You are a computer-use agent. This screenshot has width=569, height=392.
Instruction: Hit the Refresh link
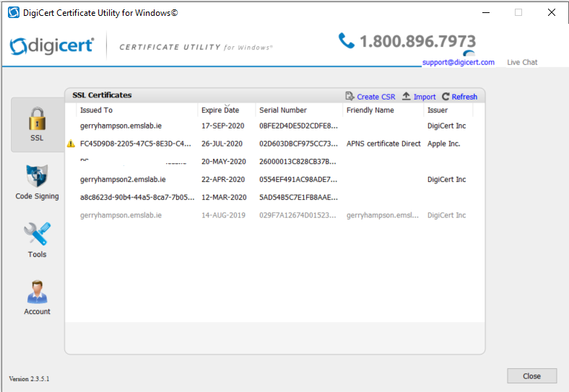tap(464, 97)
